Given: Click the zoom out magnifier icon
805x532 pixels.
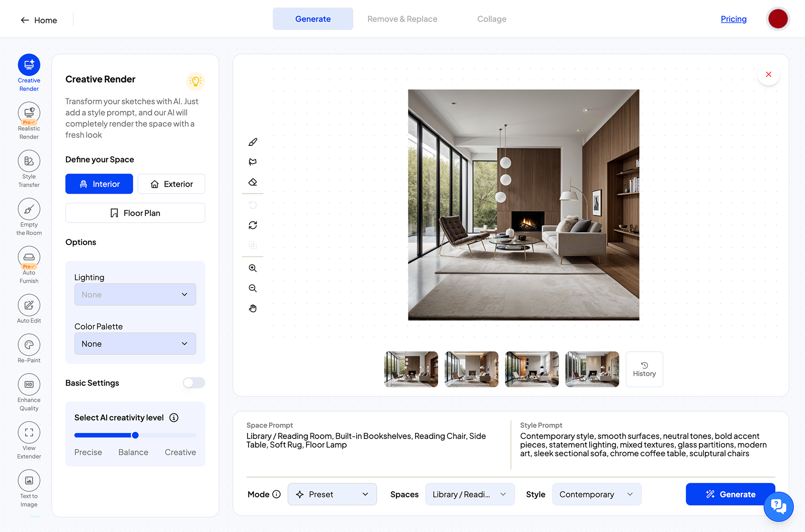Looking at the screenshot, I should [253, 288].
